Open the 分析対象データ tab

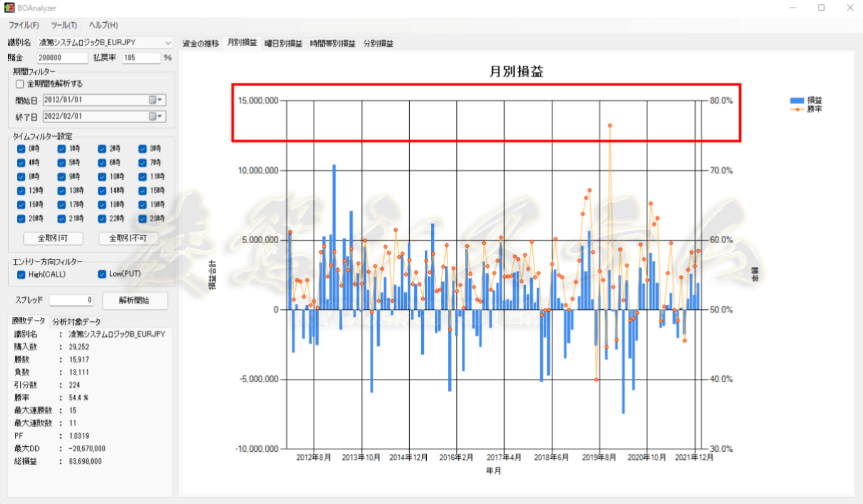point(76,321)
